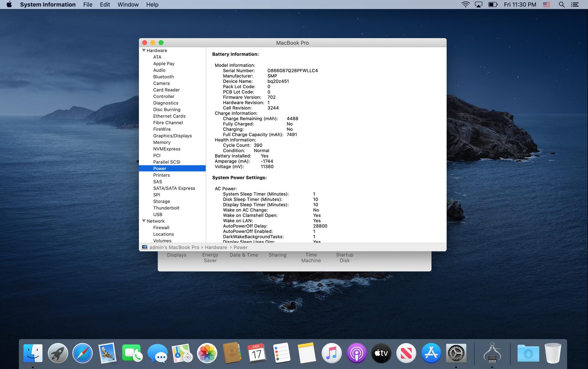
Task: Click Displays in System Preferences window
Action: click(177, 255)
